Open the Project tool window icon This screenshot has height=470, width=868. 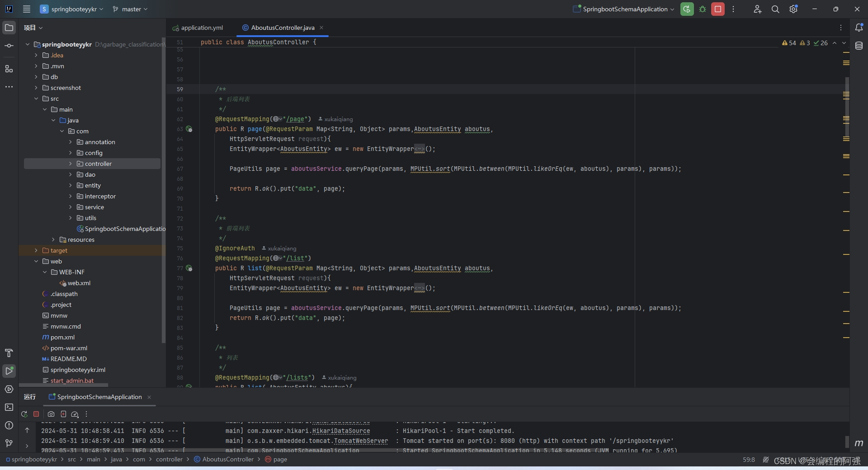(x=9, y=28)
